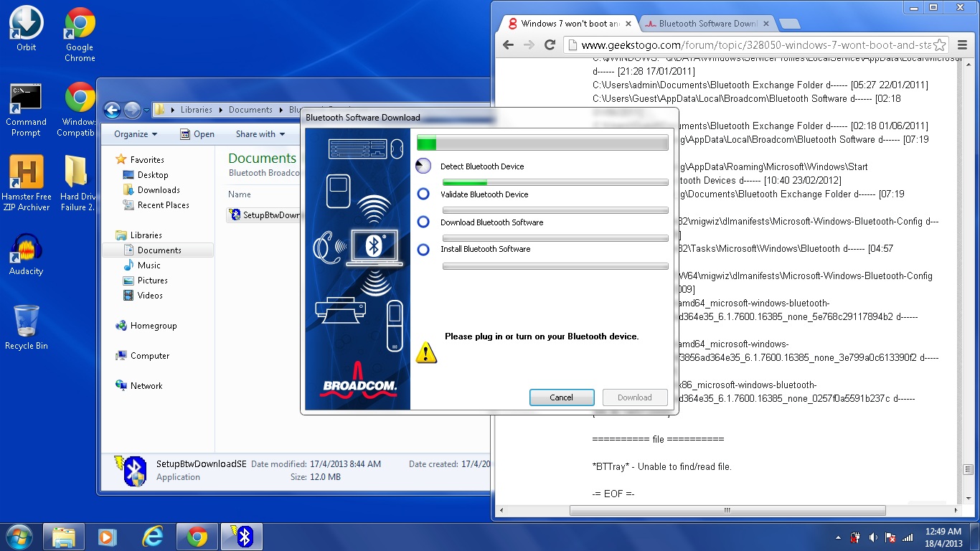The height and width of the screenshot is (551, 980).
Task: Click the Explorer folder icon in the address bar
Action: click(x=160, y=110)
